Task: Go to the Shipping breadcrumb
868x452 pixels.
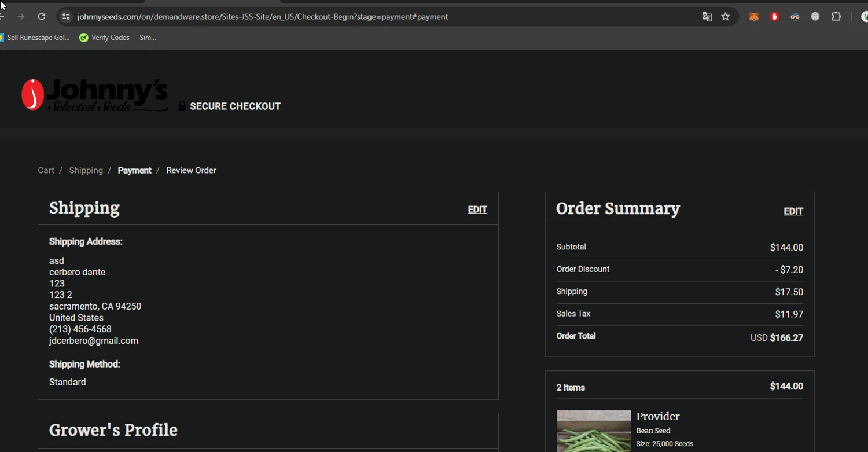Action: tap(86, 170)
